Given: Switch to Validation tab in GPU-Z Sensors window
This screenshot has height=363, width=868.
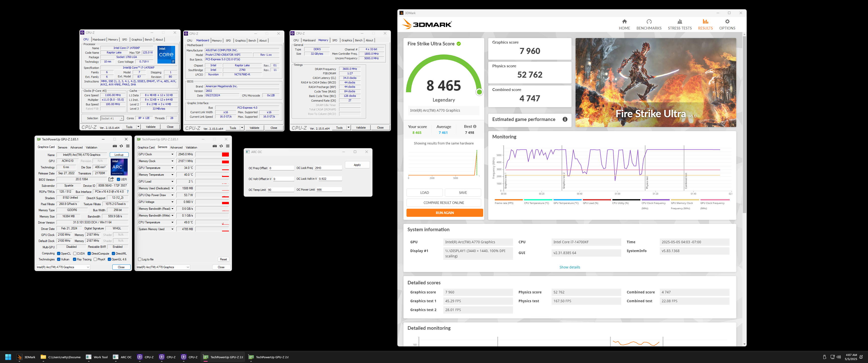Looking at the screenshot, I should pyautogui.click(x=192, y=147).
